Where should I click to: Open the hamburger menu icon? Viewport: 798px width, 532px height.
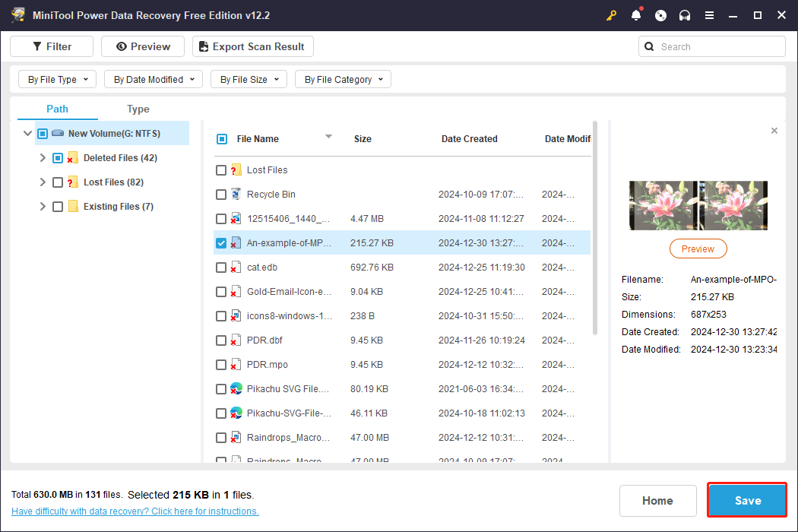(709, 15)
